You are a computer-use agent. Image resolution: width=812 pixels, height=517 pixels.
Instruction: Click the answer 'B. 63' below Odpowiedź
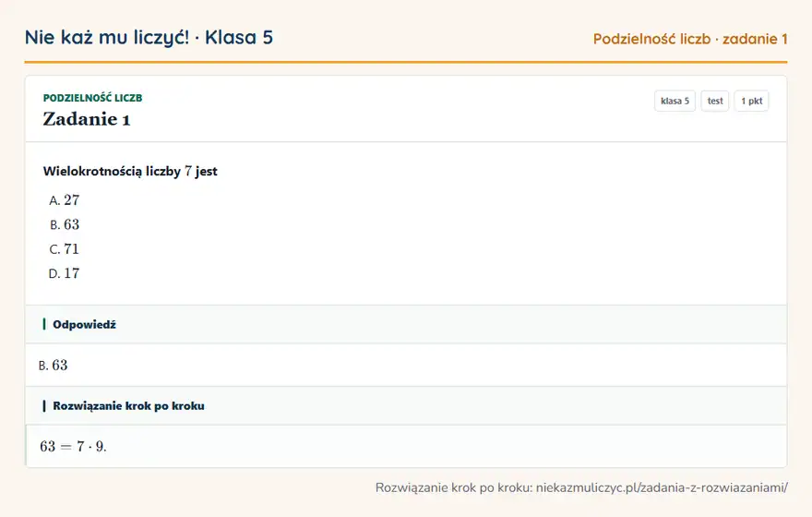coord(53,366)
